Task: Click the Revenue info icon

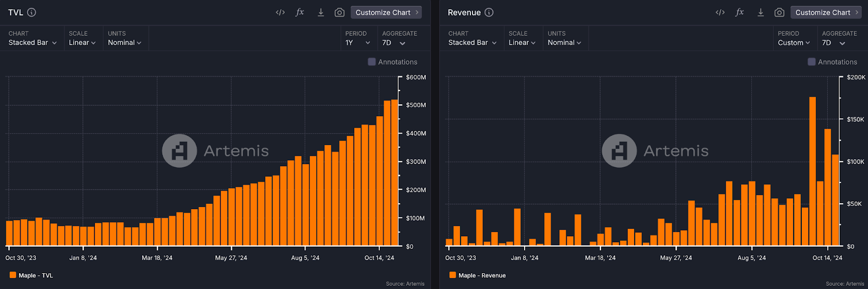Action: click(489, 12)
